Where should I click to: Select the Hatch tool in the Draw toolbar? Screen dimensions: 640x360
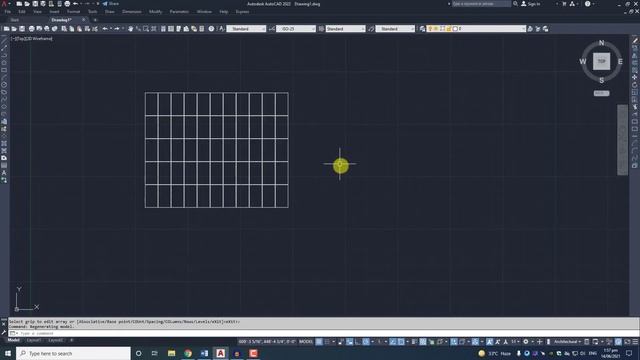click(x=4, y=143)
